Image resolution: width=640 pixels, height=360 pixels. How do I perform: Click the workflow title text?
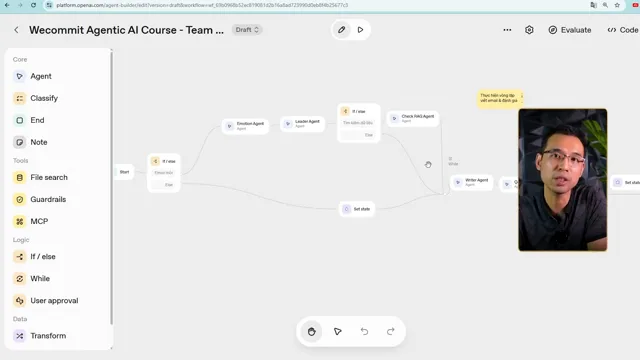click(x=127, y=30)
